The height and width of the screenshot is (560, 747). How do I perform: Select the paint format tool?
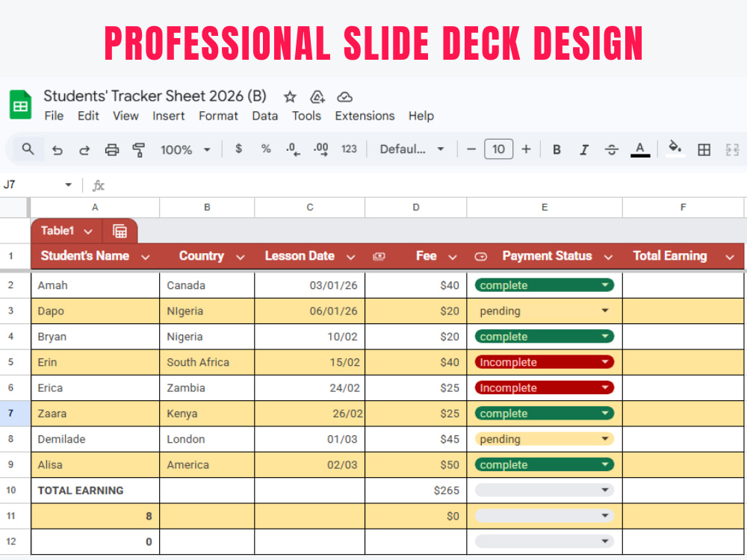(x=139, y=150)
